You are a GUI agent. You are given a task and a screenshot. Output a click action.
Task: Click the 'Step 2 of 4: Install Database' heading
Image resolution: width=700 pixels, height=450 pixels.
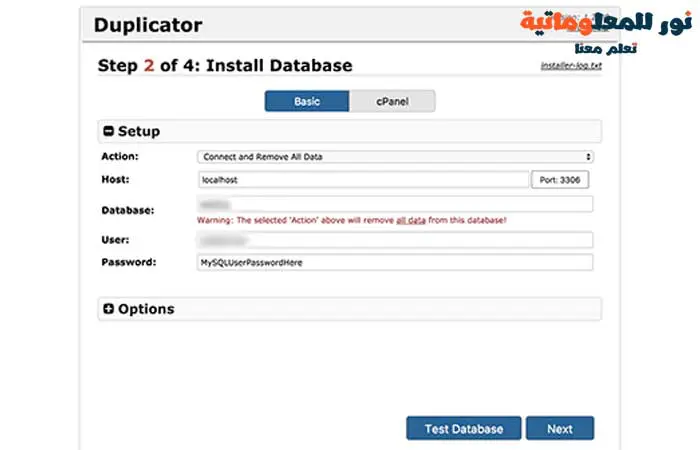[x=225, y=66]
